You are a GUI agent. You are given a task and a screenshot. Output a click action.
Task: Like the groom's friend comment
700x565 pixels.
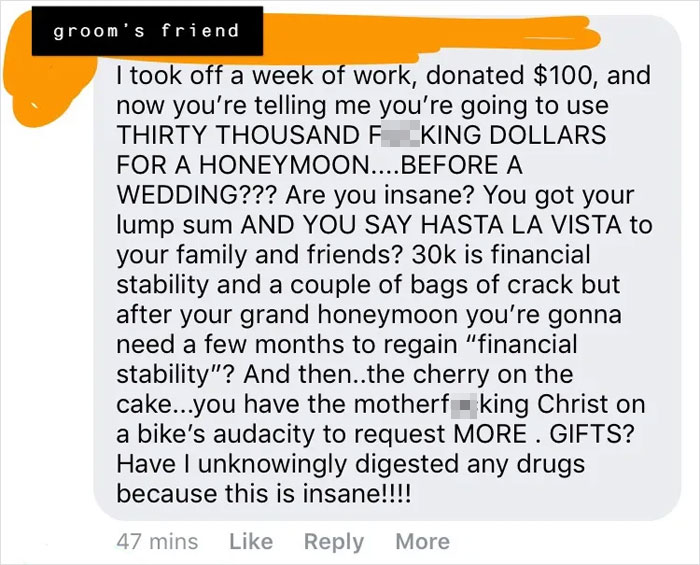click(x=251, y=541)
